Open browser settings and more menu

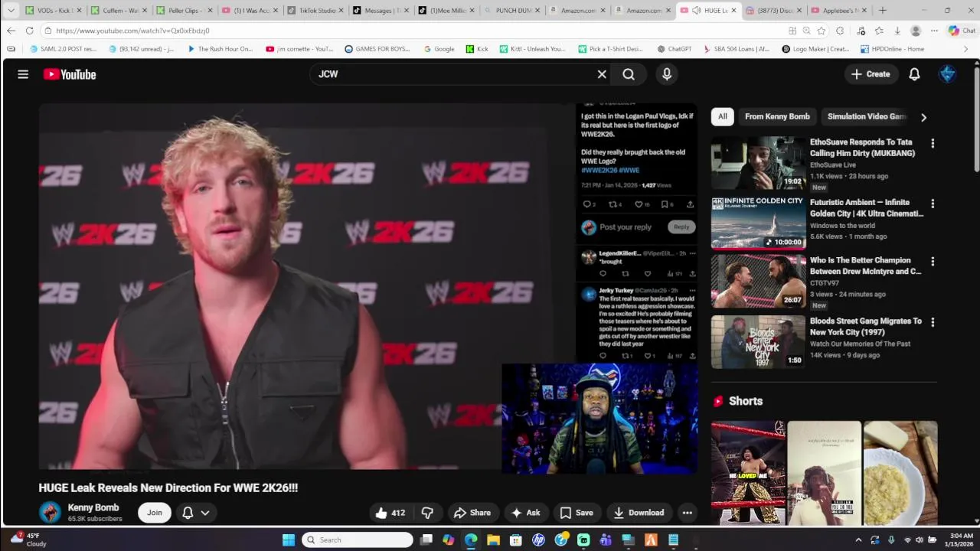934,31
